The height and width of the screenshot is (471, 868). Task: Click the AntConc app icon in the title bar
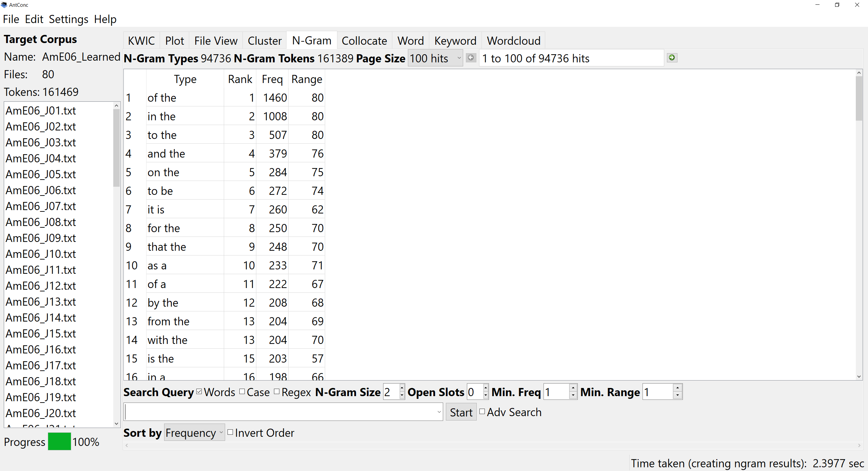pyautogui.click(x=4, y=5)
